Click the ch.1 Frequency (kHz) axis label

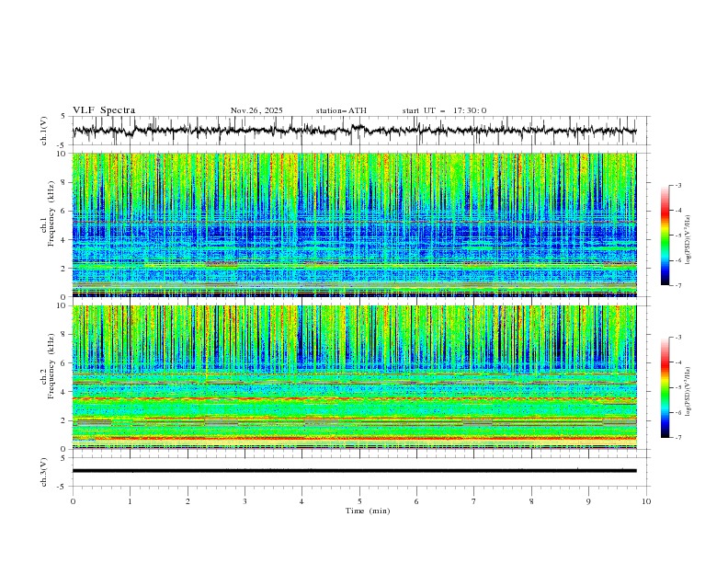point(51,216)
